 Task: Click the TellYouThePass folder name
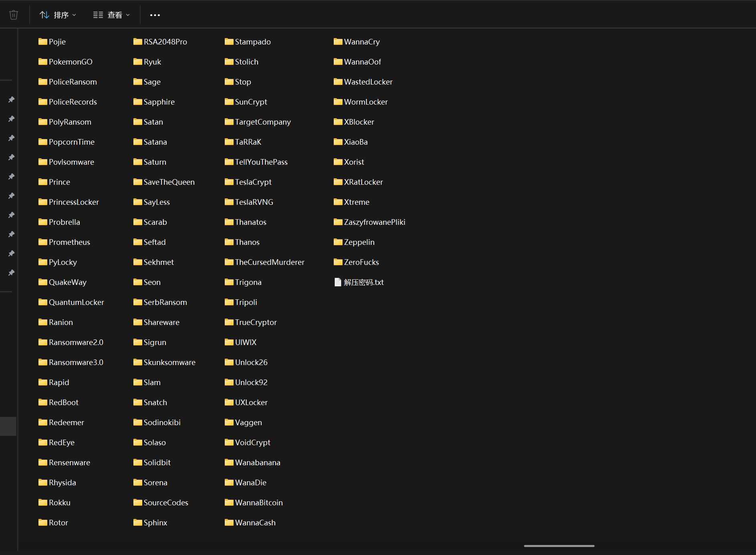pyautogui.click(x=261, y=162)
